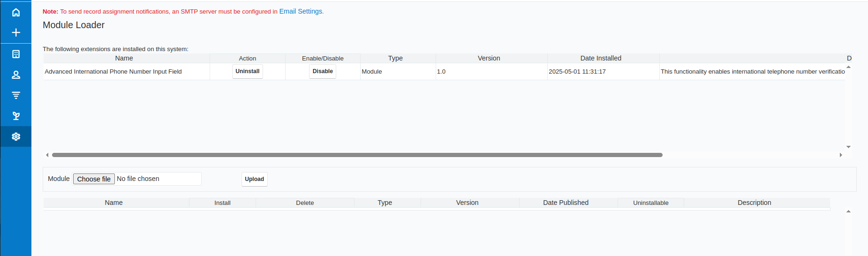Disable the Advanced International Phone Number module
Screen dimensions: 868x256
pos(323,71)
